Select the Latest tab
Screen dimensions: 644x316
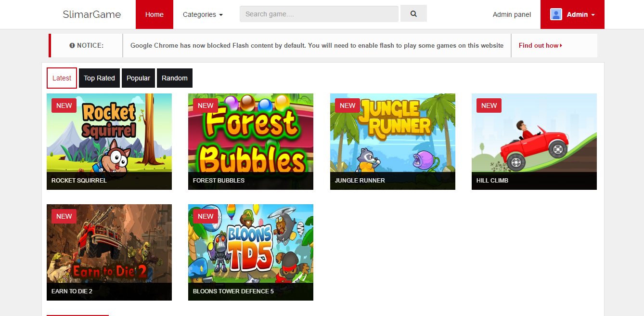coord(62,78)
